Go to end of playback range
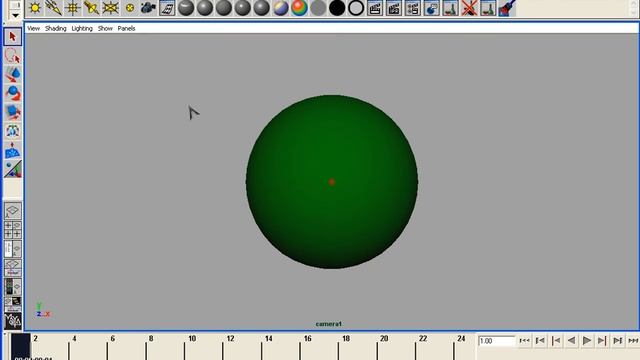The image size is (640, 360). click(x=633, y=340)
